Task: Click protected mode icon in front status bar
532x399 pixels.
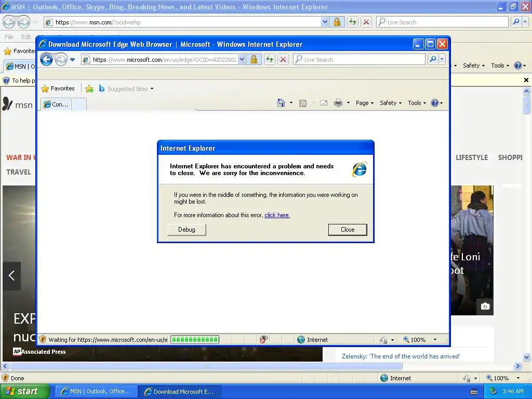Action: coord(383,340)
